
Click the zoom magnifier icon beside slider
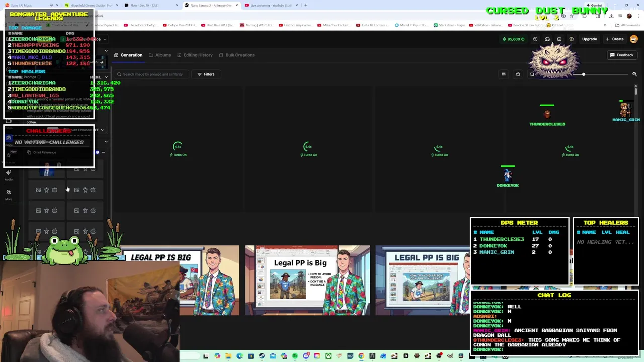pos(634,74)
